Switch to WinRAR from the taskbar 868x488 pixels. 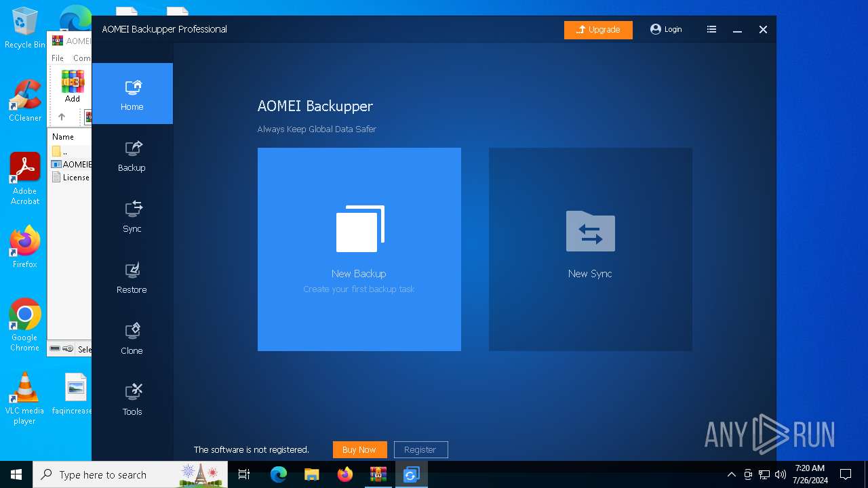[x=378, y=474]
